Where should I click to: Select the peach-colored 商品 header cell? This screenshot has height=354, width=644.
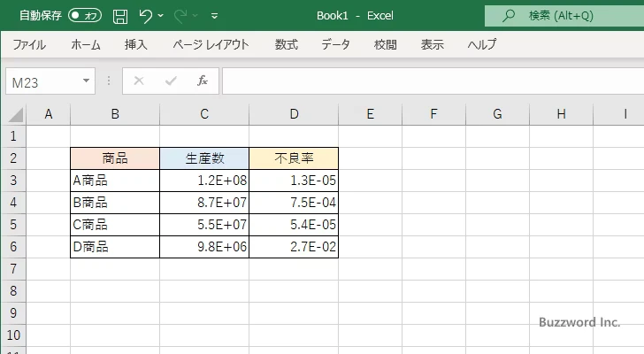(115, 158)
